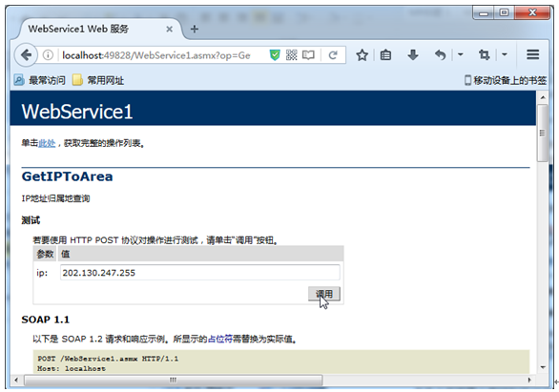Click the ip value input field

click(x=200, y=273)
